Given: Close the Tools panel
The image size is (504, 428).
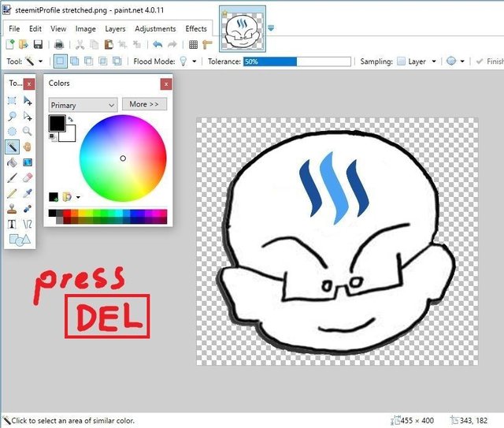Looking at the screenshot, I should pos(29,84).
